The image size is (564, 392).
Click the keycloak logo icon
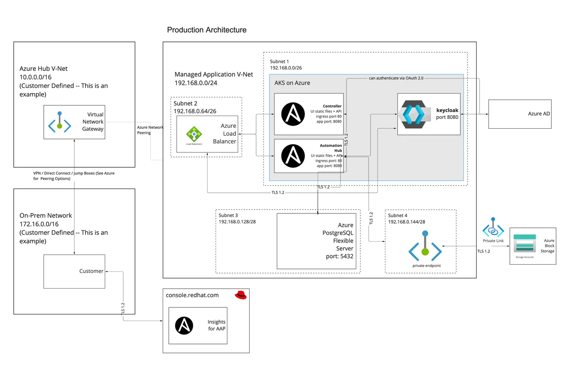click(x=412, y=114)
